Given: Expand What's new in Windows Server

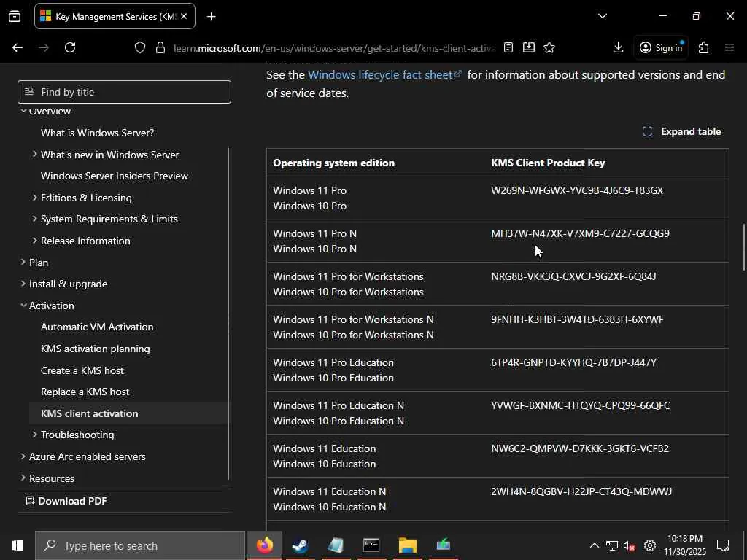Looking at the screenshot, I should (35, 155).
